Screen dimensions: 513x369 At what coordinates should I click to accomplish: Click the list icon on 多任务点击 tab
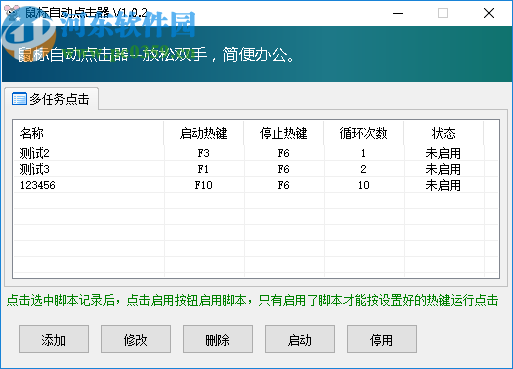(x=19, y=99)
